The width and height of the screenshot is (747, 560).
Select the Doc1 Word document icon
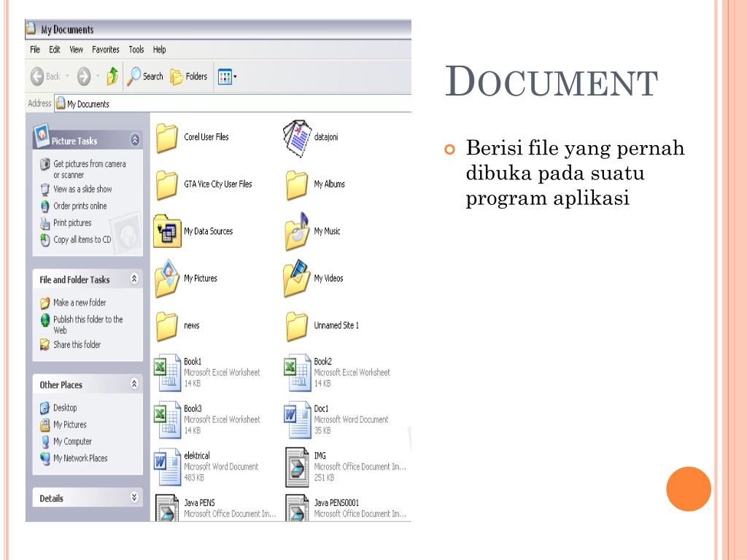pos(297,419)
